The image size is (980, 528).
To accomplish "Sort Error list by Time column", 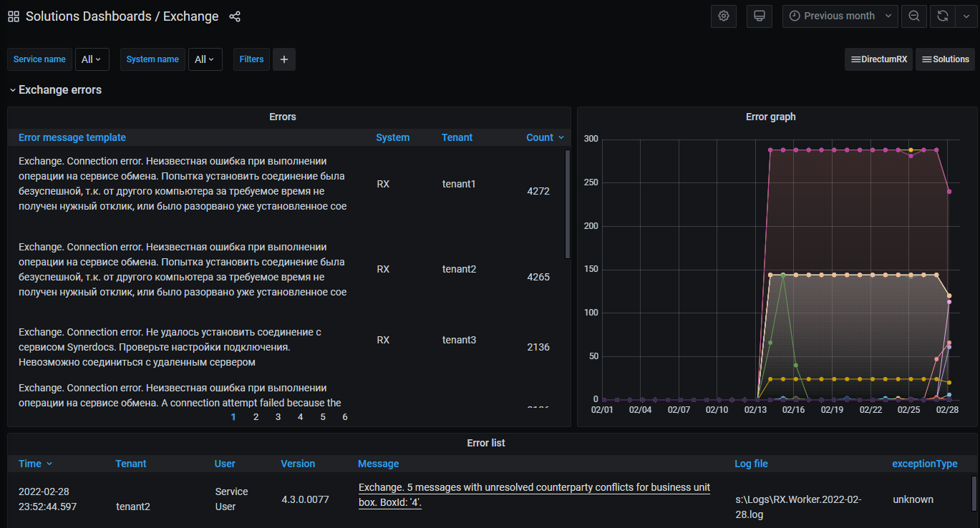I will click(30, 464).
